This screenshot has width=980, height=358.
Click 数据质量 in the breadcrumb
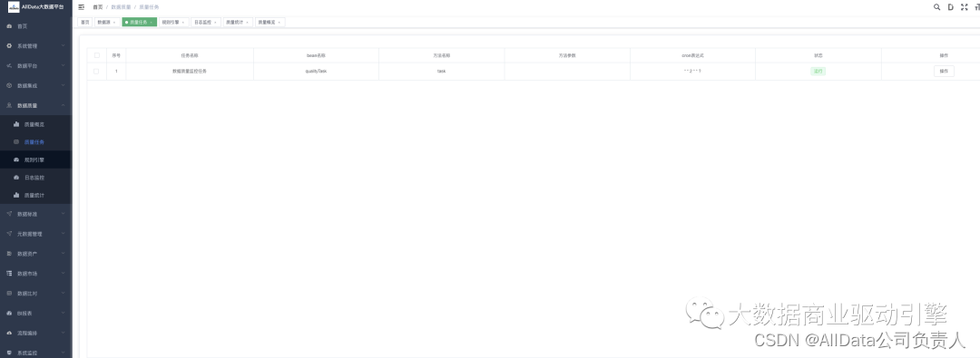point(121,7)
